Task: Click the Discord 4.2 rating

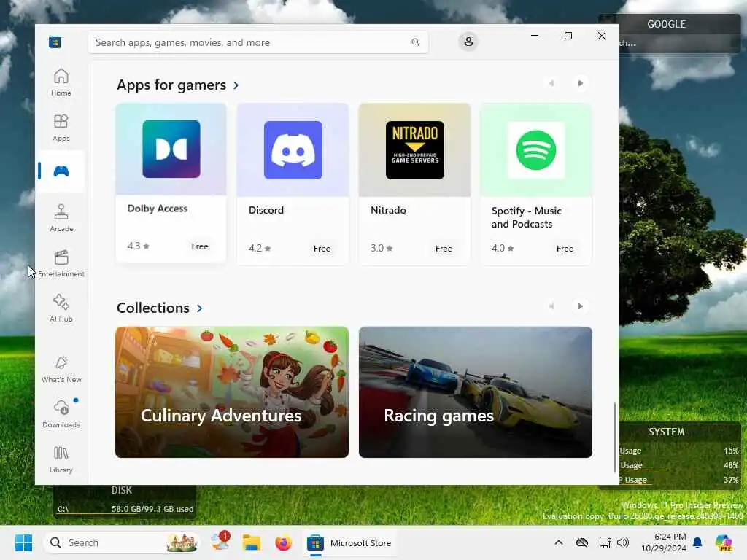Action: point(260,248)
